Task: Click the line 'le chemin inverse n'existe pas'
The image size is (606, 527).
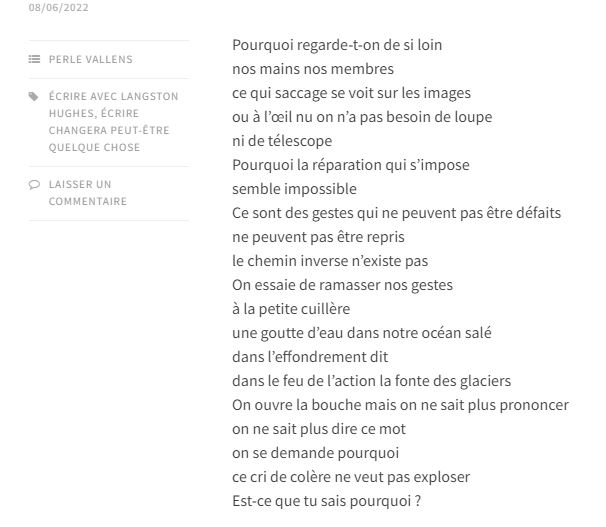Action: (330, 261)
